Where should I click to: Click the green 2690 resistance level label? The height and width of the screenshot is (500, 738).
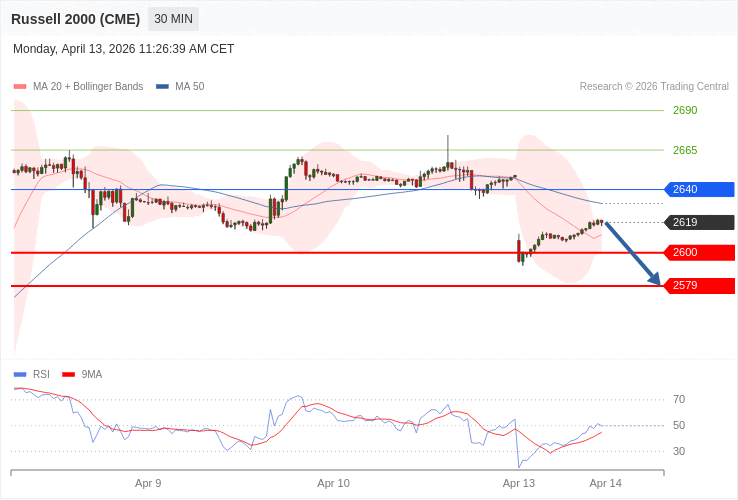click(x=685, y=110)
